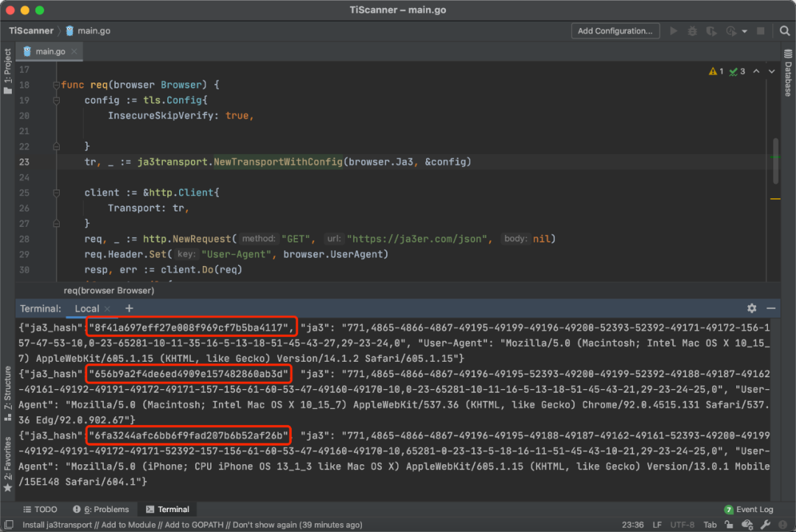The width and height of the screenshot is (796, 532).
Task: Add new terminal session with plus icon
Action: coord(129,308)
